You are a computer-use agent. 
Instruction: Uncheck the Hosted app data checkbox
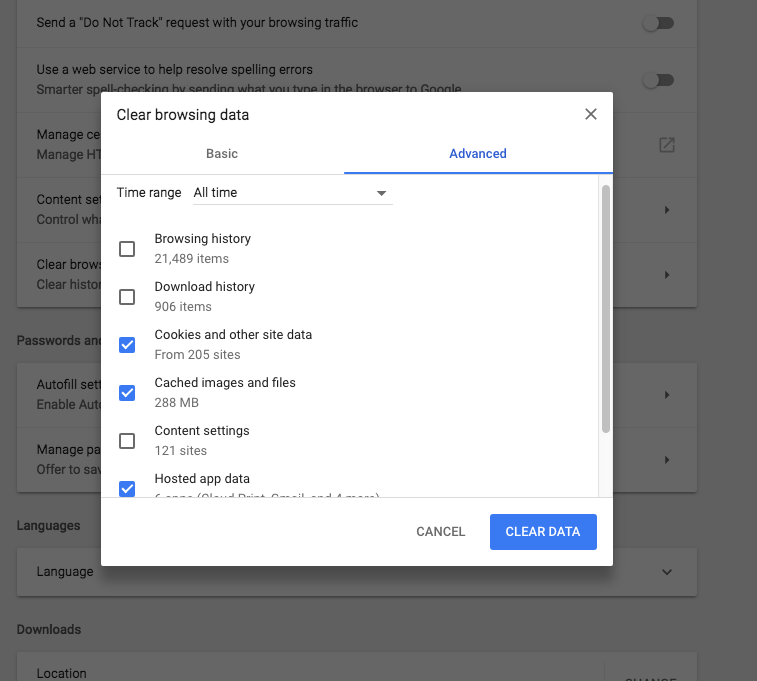(127, 488)
